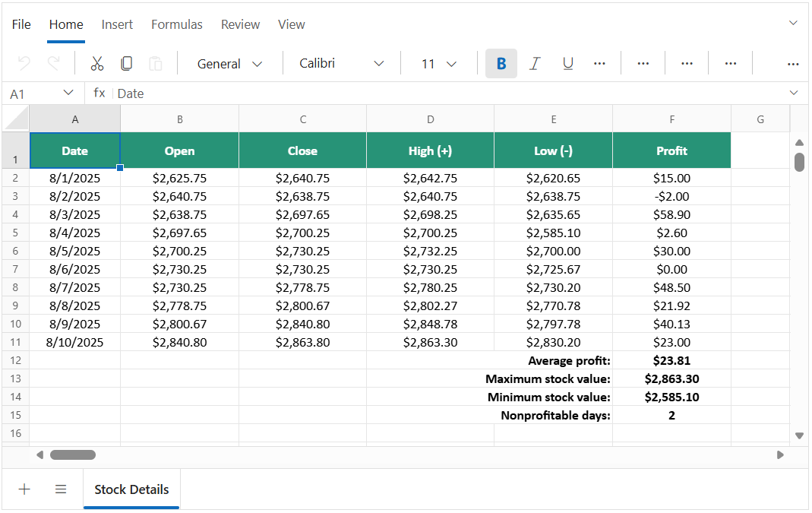Image resolution: width=812 pixels, height=513 pixels.
Task: Select the Stock Details sheet tab
Action: 131,489
